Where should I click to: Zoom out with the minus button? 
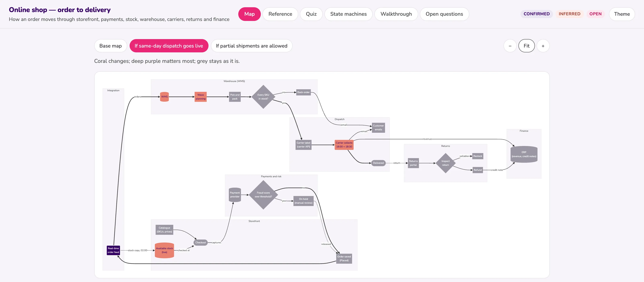(x=510, y=46)
